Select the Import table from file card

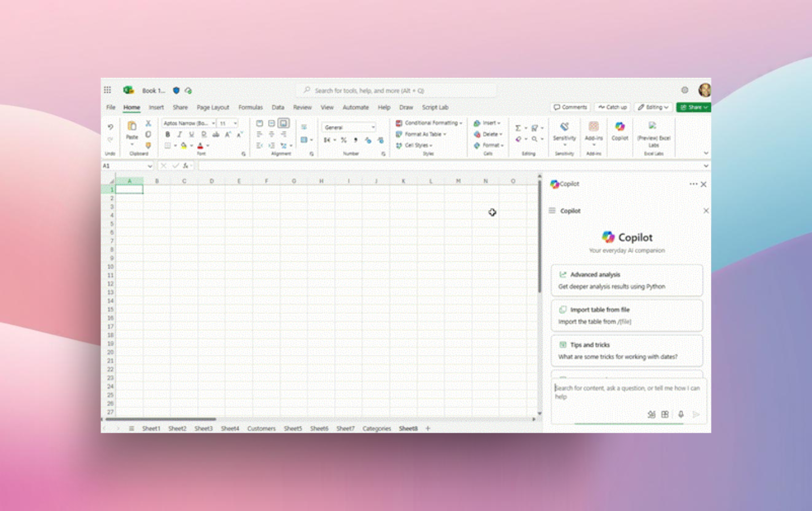[627, 316]
